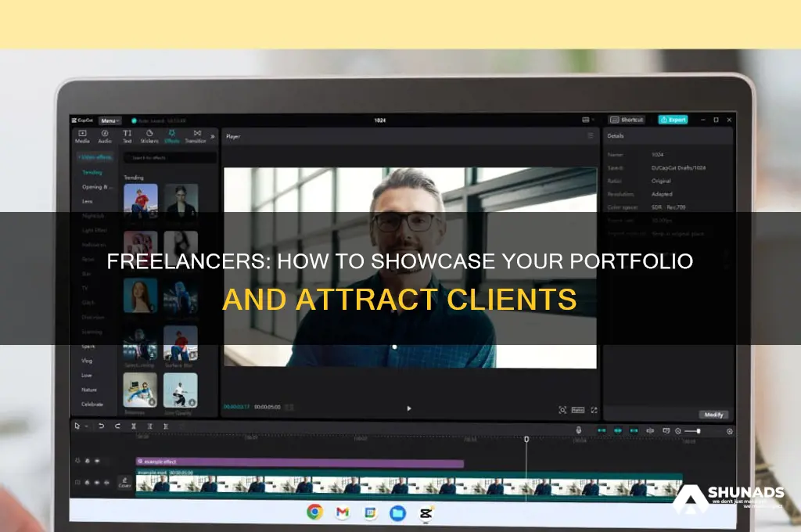Viewport: 801px width, 532px height.
Task: Lock the main video track
Action: click(88, 483)
